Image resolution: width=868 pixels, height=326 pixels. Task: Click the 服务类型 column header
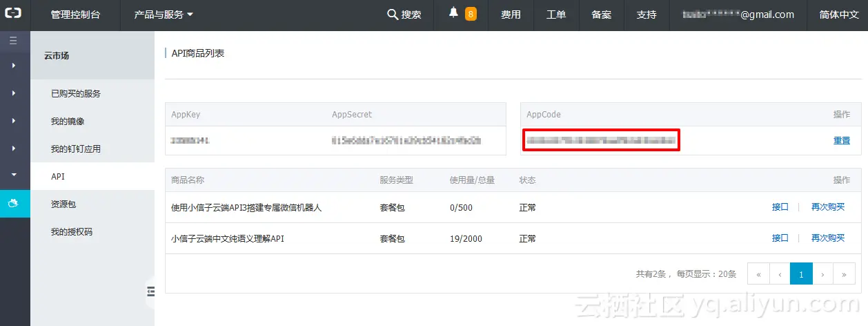(396, 180)
